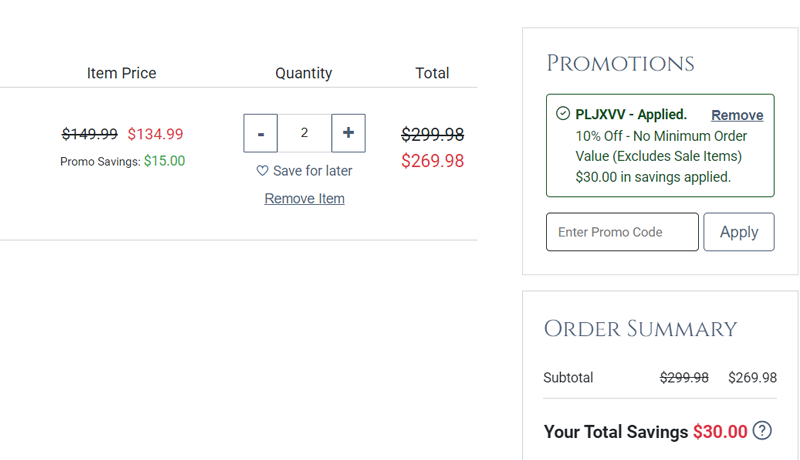This screenshot has height=460, width=800.
Task: Click the Order Summary heading
Action: tap(640, 329)
